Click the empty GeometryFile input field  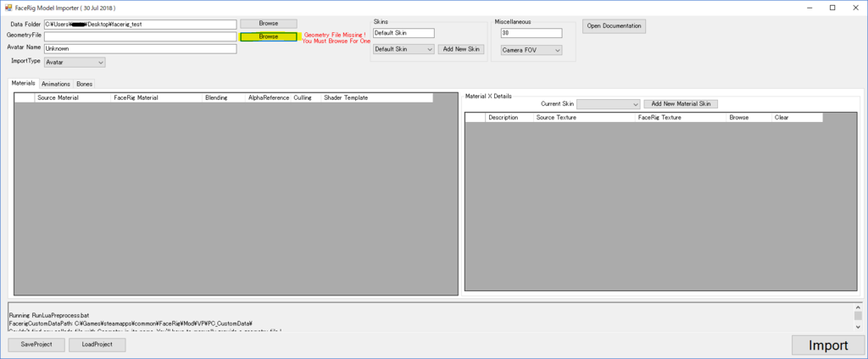coord(141,36)
